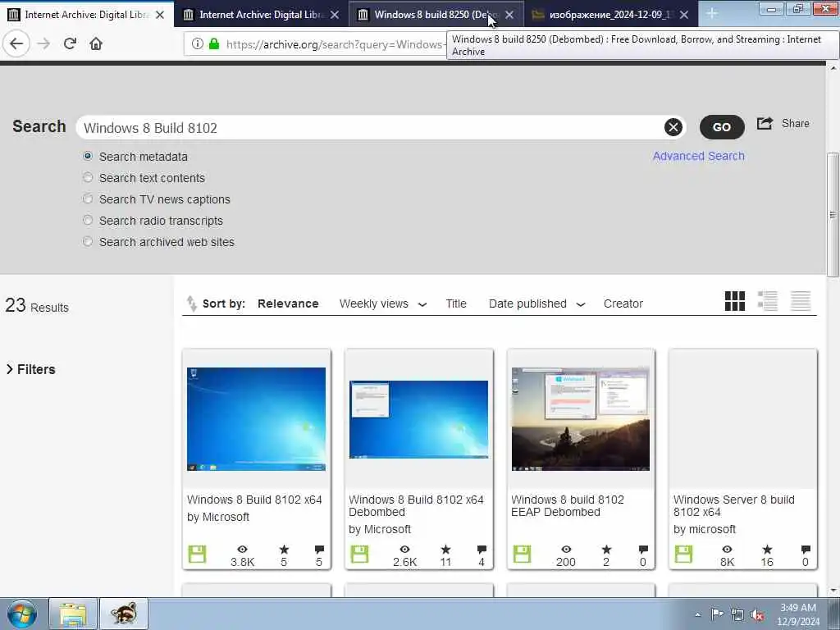Open Windows Server 8 build 8102 x64 title
The image size is (840, 630).
[x=734, y=505]
